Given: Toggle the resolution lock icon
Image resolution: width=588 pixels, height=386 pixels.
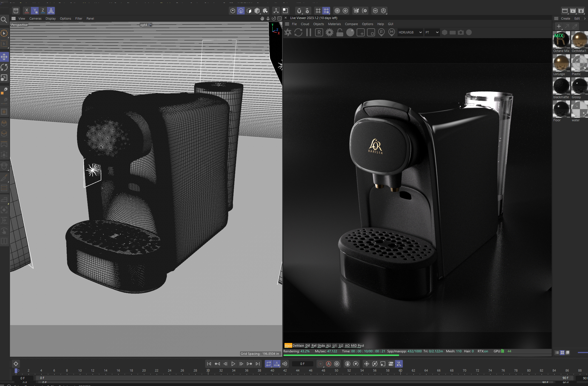Looking at the screenshot, I should [x=340, y=32].
